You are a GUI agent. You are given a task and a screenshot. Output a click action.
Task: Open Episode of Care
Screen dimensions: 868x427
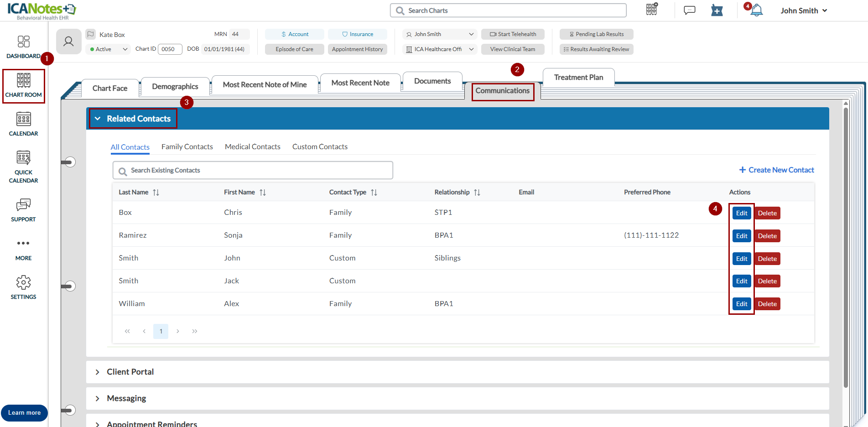[295, 49]
